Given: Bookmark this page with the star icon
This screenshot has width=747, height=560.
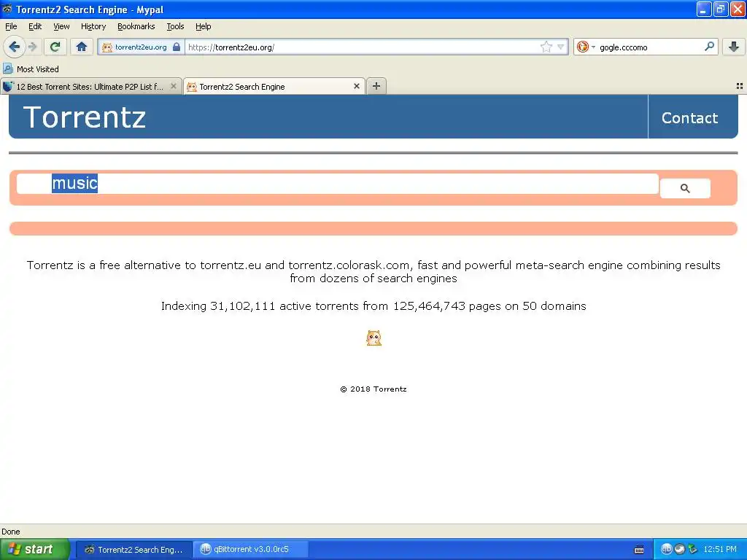Looking at the screenshot, I should coord(546,47).
